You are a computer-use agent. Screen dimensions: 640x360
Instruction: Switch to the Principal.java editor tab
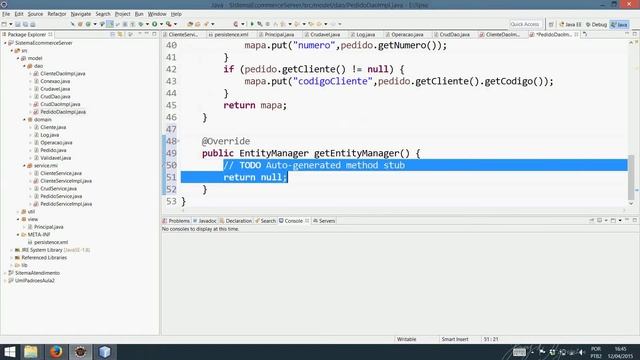[276, 35]
